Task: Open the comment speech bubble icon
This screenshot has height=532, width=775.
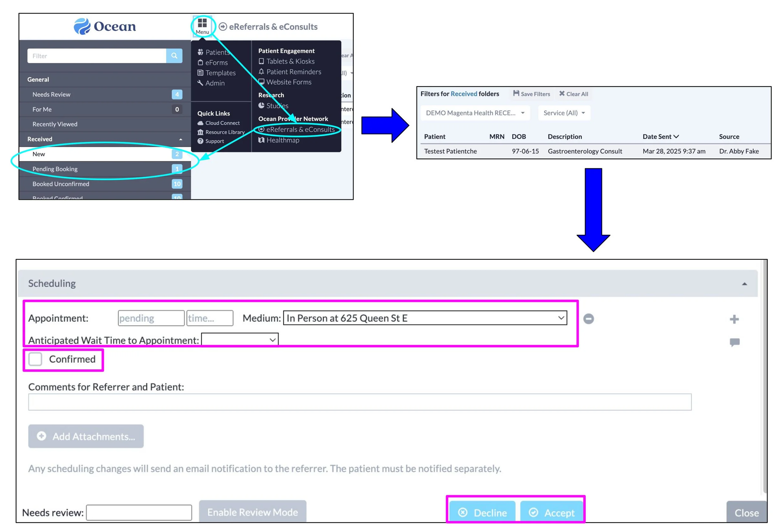Action: pos(734,342)
